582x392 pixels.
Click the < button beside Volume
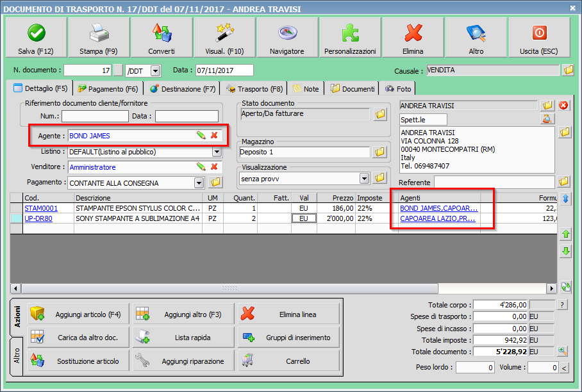tap(564, 368)
